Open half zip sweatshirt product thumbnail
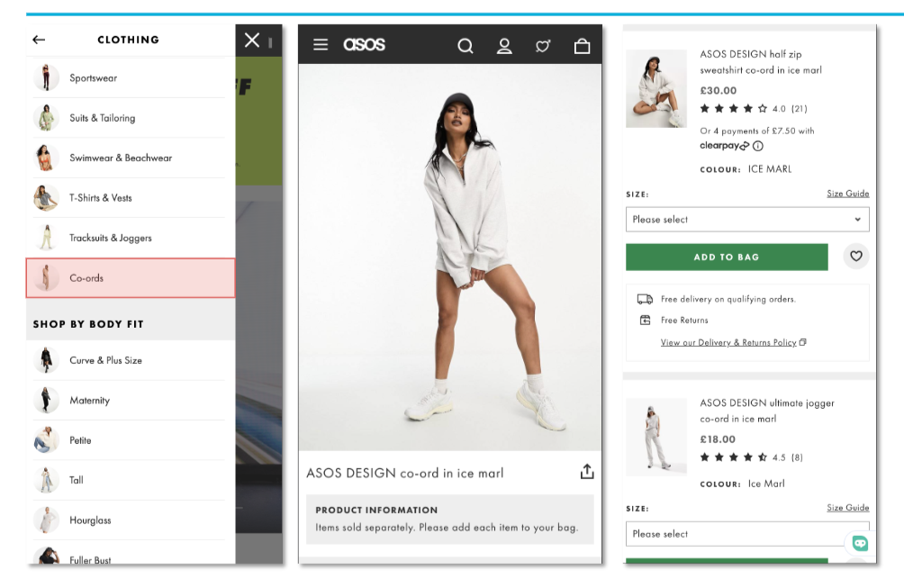Screen dimensions: 904x588 click(x=656, y=88)
